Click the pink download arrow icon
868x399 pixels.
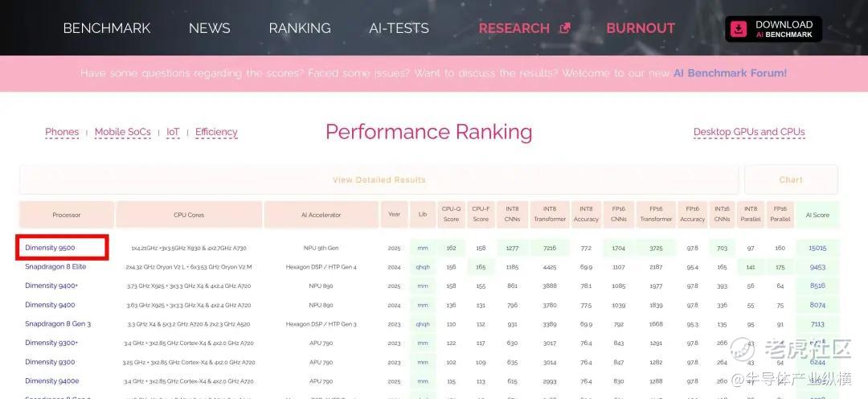[739, 30]
